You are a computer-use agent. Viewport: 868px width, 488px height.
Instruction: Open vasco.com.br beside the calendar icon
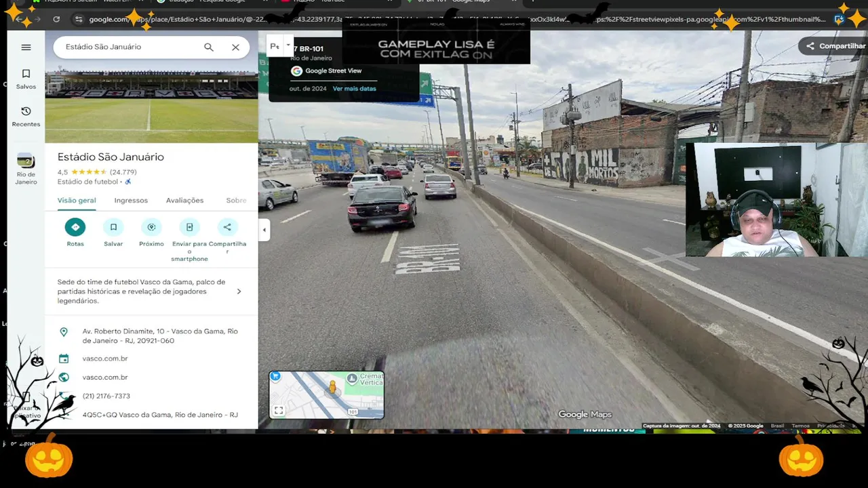[x=105, y=359]
